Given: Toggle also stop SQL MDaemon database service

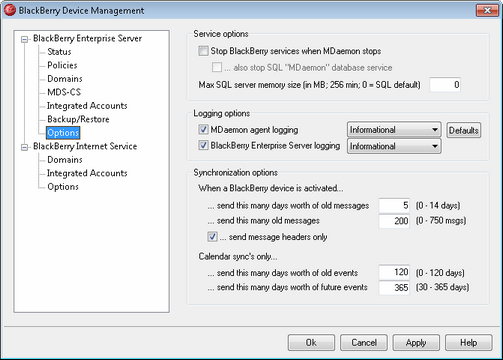Looking at the screenshot, I should [217, 67].
